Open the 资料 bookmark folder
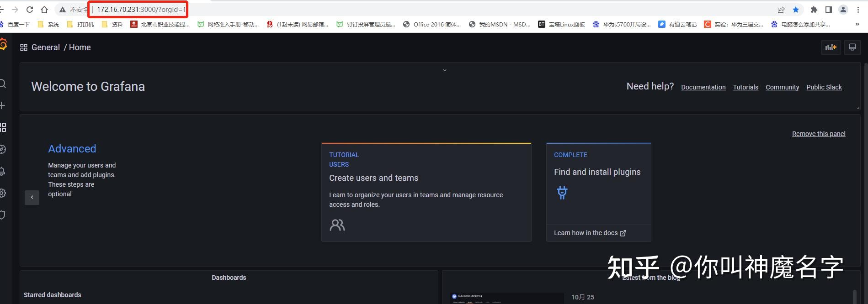Screen dimensions: 868x304 pos(112,25)
